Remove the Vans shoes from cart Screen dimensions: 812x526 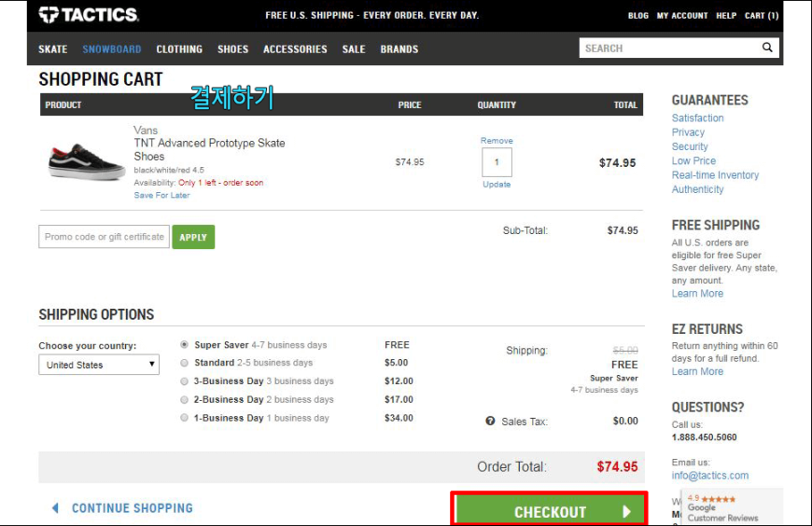point(497,140)
